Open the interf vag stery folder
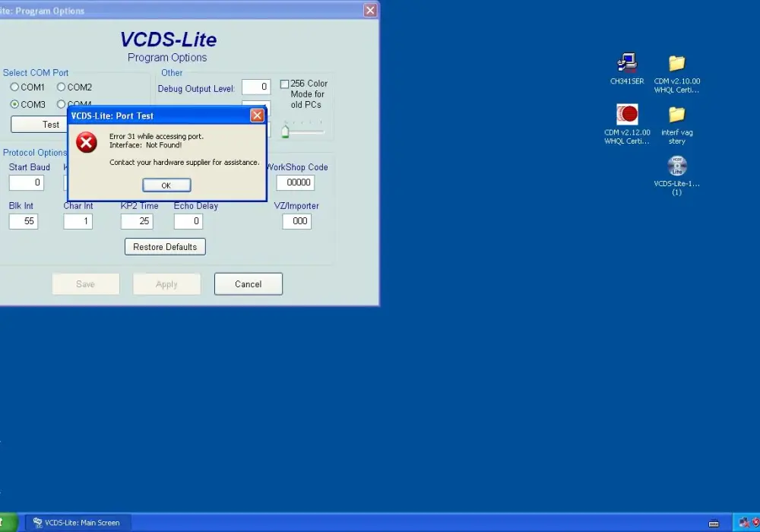This screenshot has width=760, height=532. [x=676, y=125]
